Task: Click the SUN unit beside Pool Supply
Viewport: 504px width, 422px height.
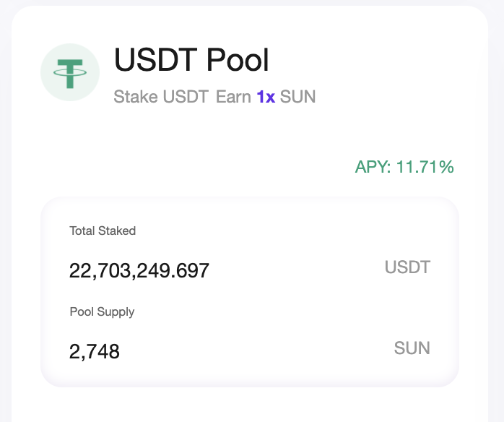Action: [412, 348]
